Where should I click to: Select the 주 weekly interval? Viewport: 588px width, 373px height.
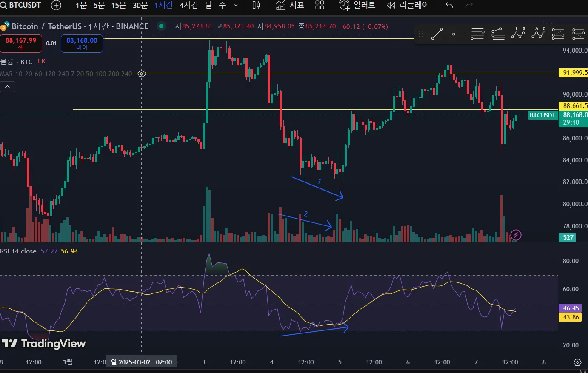[223, 5]
